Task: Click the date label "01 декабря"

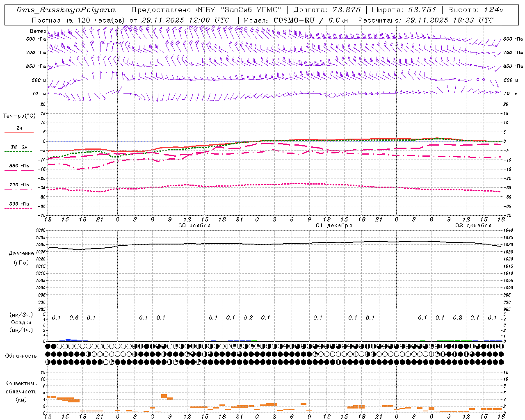Action: coord(334,226)
